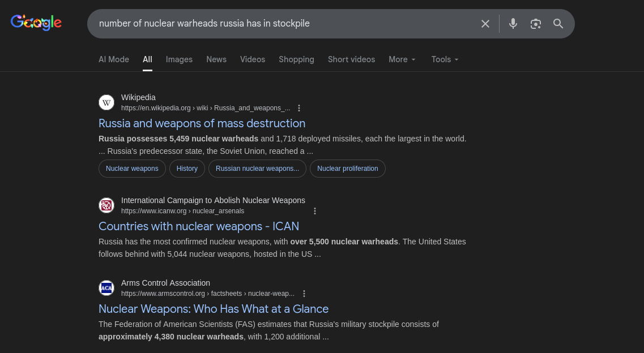Image resolution: width=644 pixels, height=353 pixels.
Task: Click snippet text 'approximately 4,380 nuclear warheads'
Action: click(171, 337)
